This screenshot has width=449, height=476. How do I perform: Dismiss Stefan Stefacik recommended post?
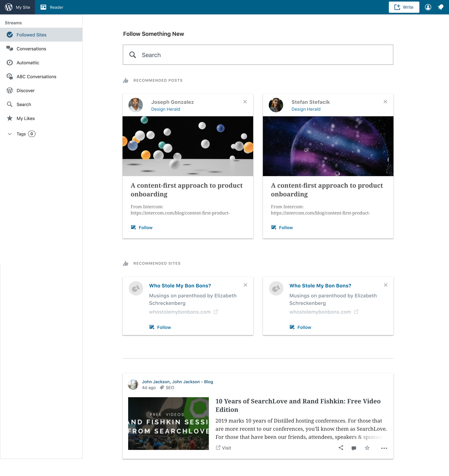tap(385, 102)
